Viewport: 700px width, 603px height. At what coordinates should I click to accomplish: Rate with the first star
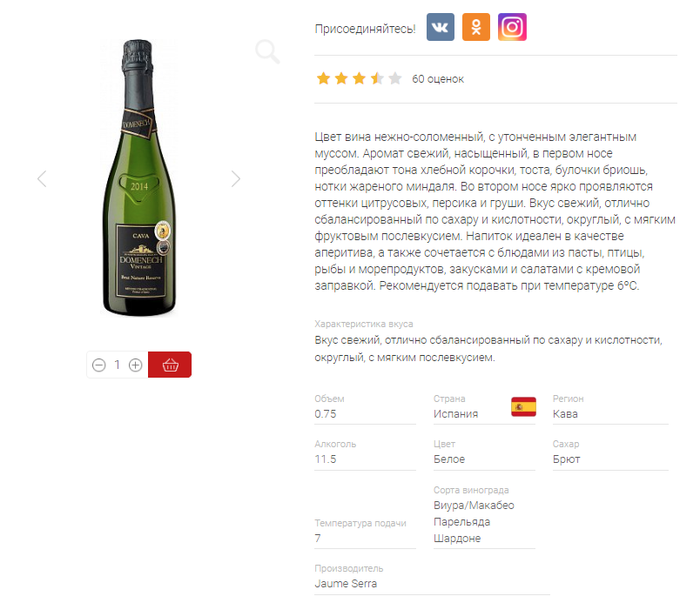(323, 79)
